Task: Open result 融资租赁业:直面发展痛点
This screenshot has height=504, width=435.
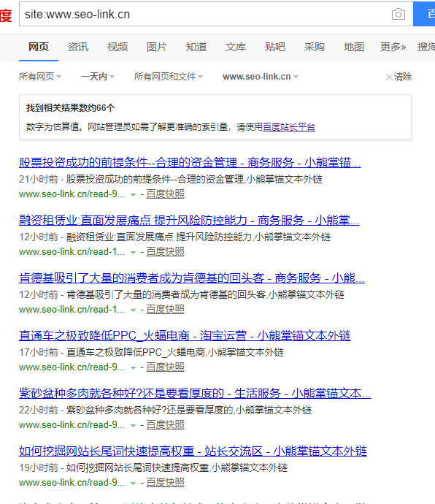Action: tap(189, 220)
